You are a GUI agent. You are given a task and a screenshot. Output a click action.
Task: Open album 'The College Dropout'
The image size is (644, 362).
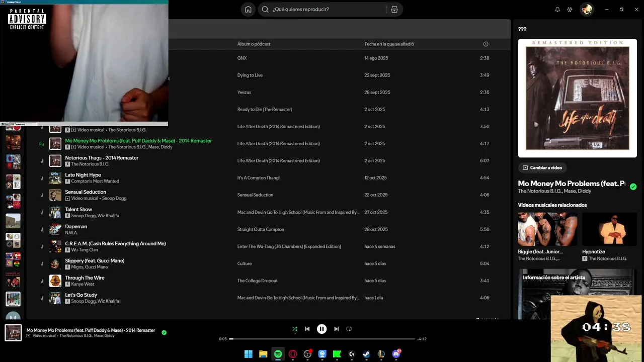(x=258, y=281)
